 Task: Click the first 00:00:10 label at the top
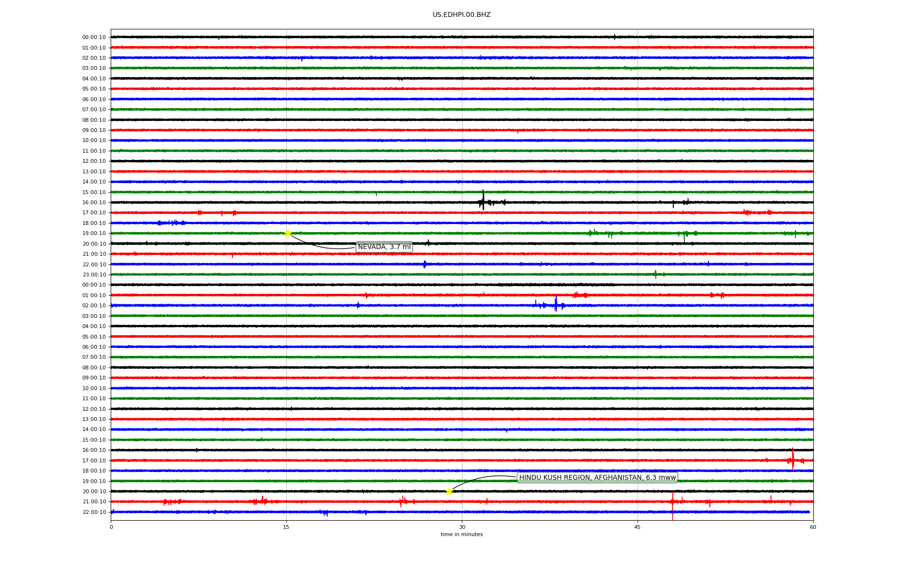pyautogui.click(x=94, y=37)
